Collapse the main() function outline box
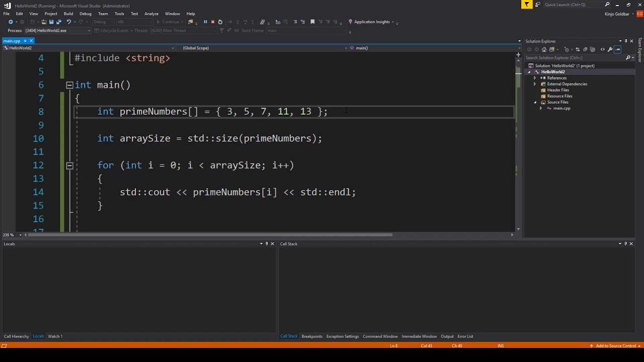This screenshot has height=362, width=644. click(x=69, y=85)
